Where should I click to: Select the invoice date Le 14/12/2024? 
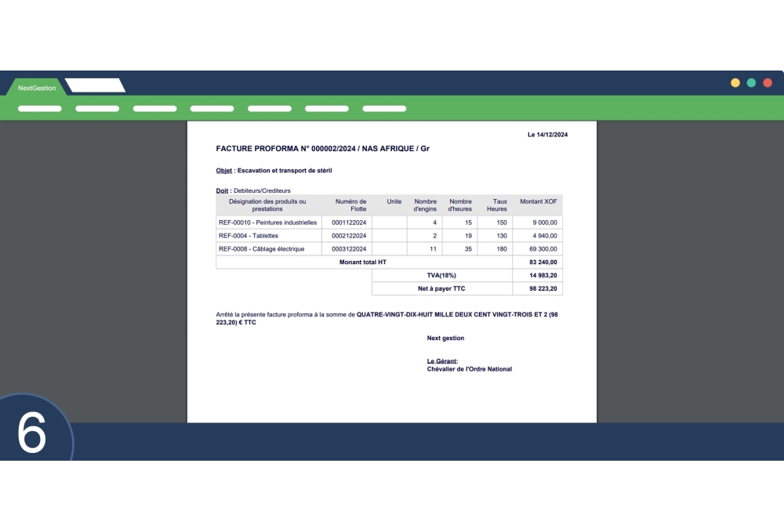[x=547, y=135]
